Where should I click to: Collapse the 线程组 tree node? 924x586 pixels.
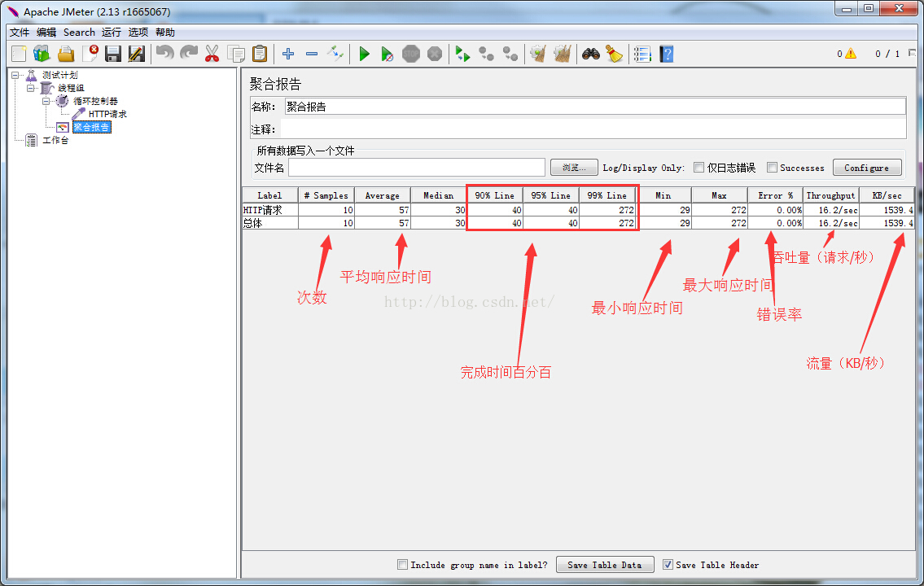point(31,88)
